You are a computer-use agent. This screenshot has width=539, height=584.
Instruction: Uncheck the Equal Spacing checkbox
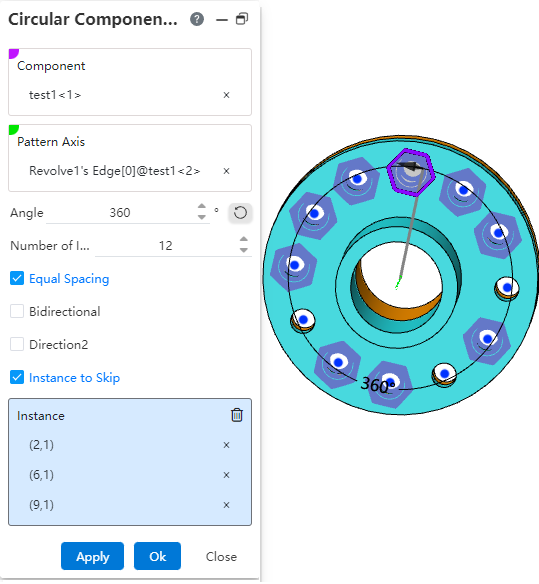click(17, 278)
